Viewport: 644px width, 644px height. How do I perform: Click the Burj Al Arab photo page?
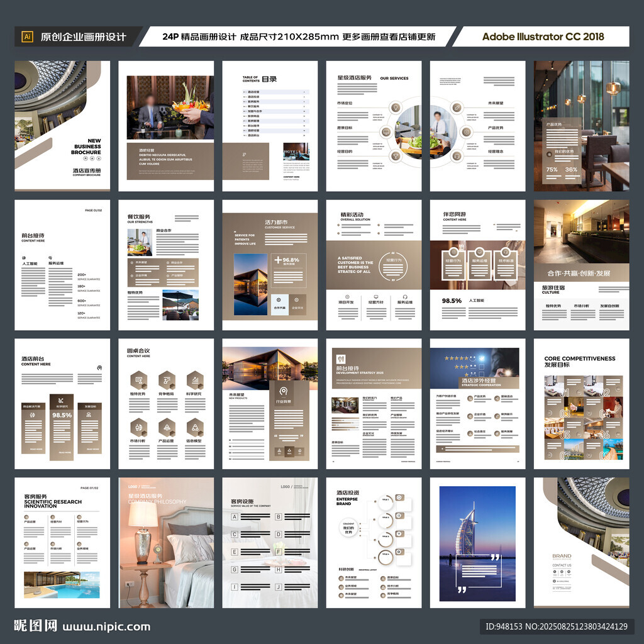[x=477, y=544]
